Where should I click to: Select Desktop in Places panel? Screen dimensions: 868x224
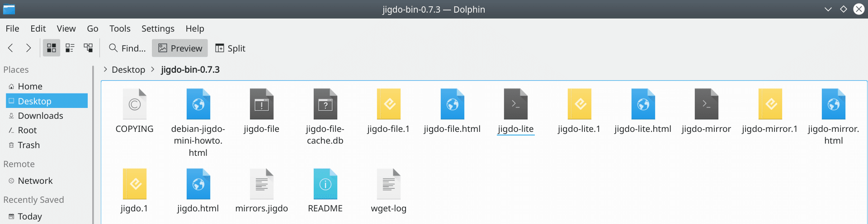pos(47,101)
